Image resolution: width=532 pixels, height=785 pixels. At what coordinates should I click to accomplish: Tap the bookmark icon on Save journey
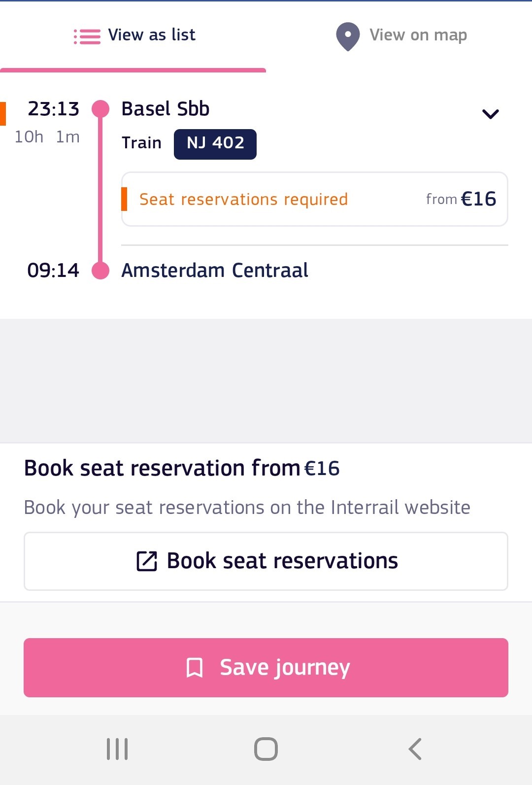pos(195,668)
